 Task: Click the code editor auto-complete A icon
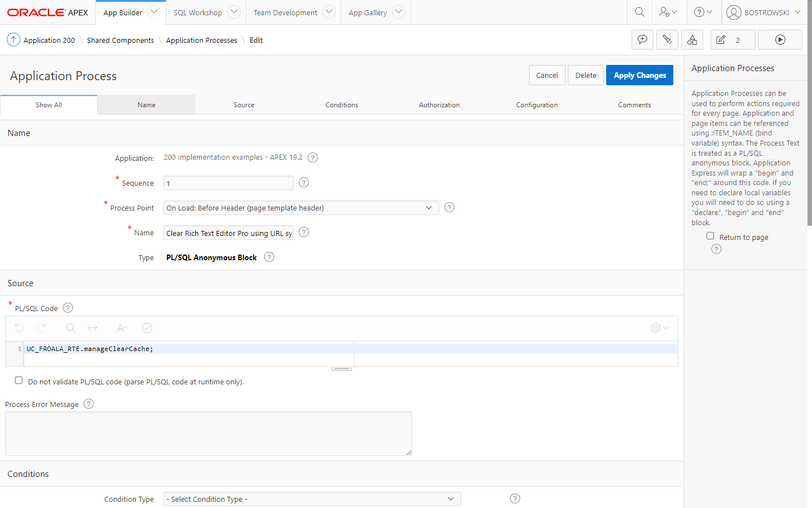click(x=122, y=328)
